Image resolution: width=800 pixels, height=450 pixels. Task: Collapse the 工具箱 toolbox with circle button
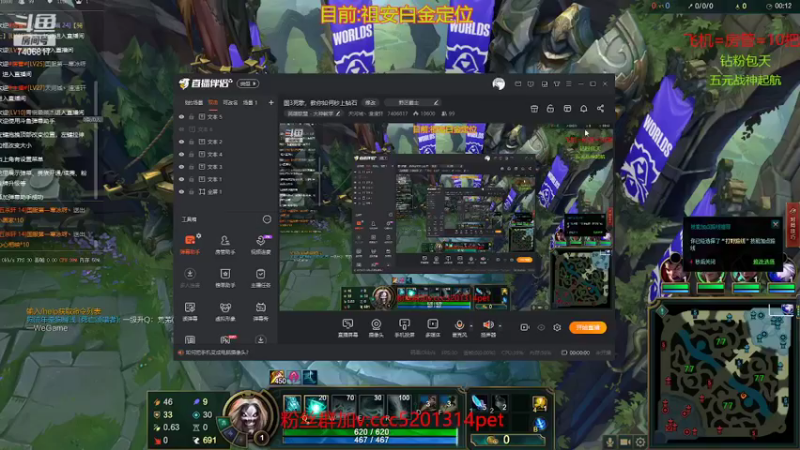(267, 219)
